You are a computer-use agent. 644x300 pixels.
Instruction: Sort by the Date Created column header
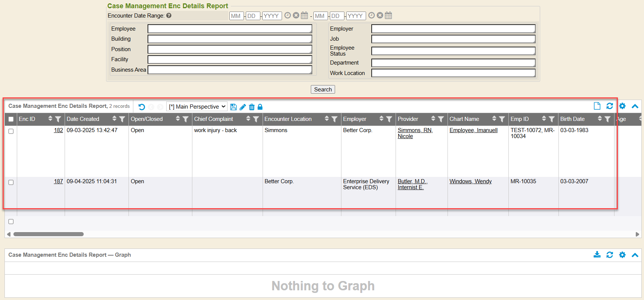83,119
